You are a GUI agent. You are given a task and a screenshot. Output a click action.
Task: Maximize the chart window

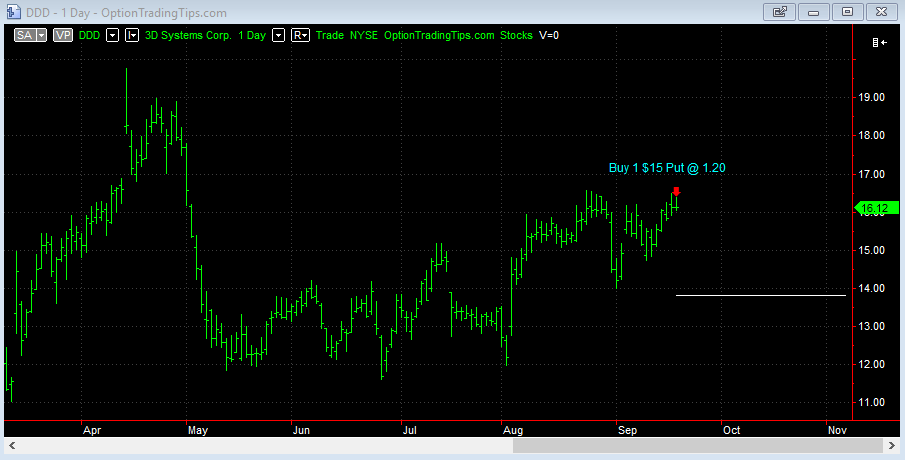pyautogui.click(x=847, y=12)
